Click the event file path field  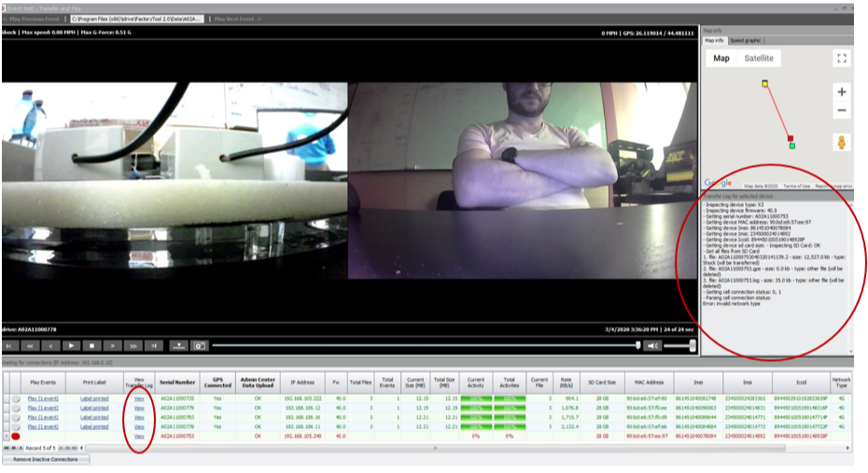(136, 19)
